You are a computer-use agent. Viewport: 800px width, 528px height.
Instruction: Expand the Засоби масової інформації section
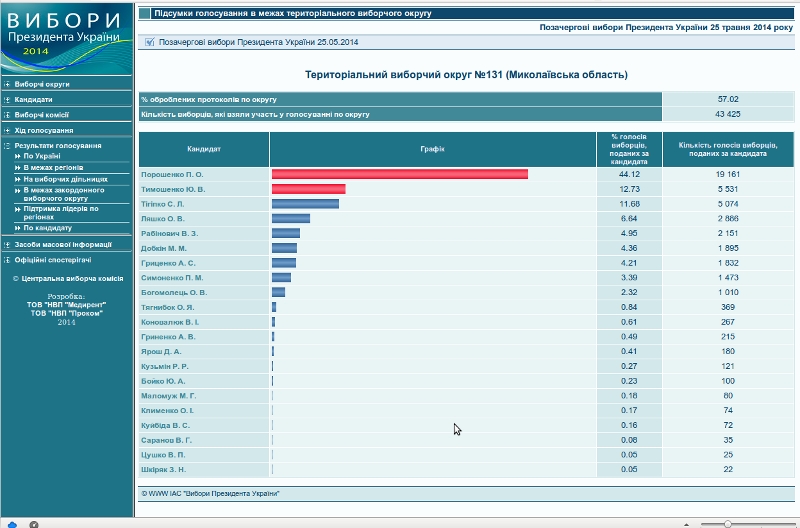7,244
